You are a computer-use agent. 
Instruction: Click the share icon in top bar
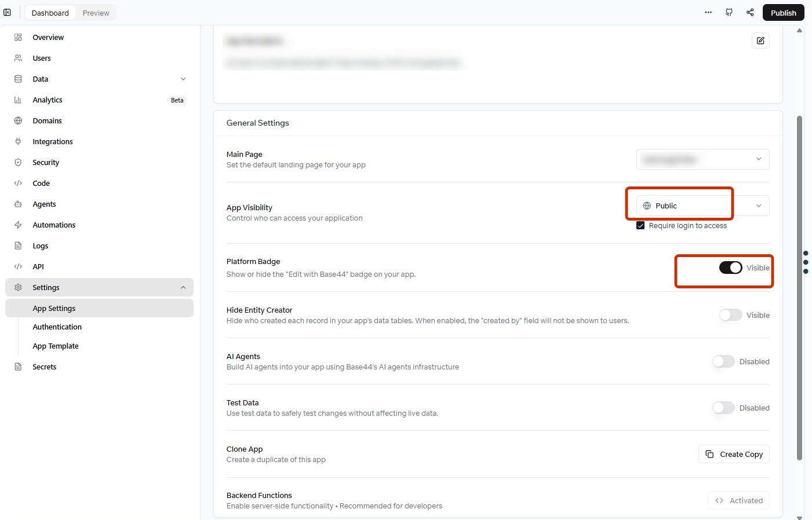coord(750,12)
